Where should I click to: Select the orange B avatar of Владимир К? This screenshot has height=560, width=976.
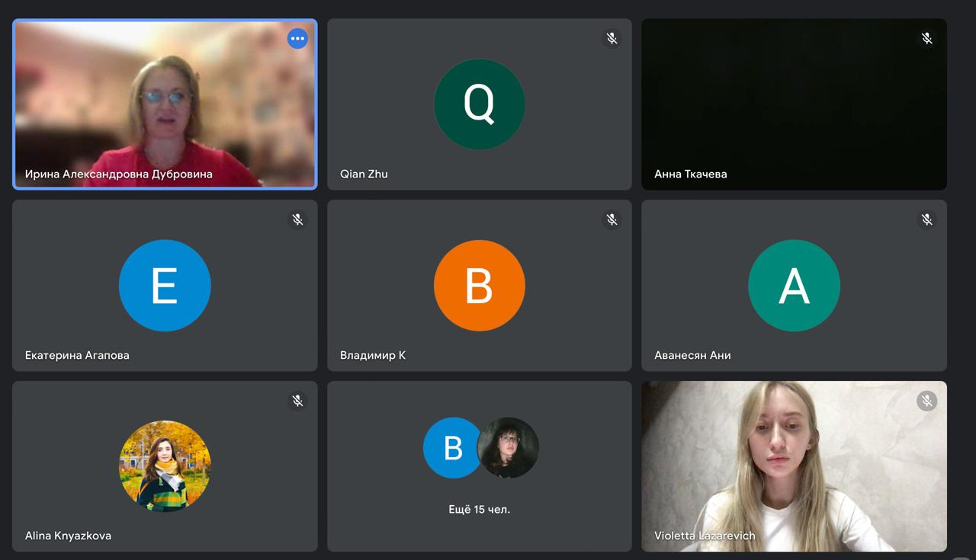480,286
